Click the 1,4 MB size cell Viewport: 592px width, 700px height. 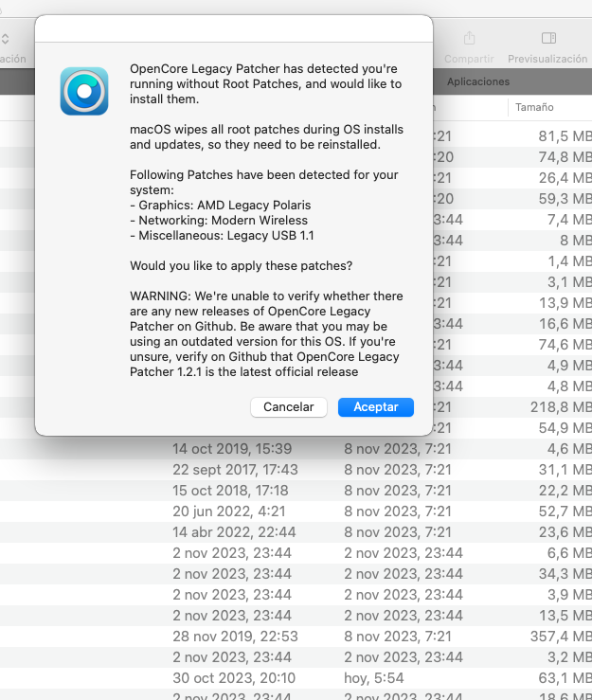pos(569,261)
